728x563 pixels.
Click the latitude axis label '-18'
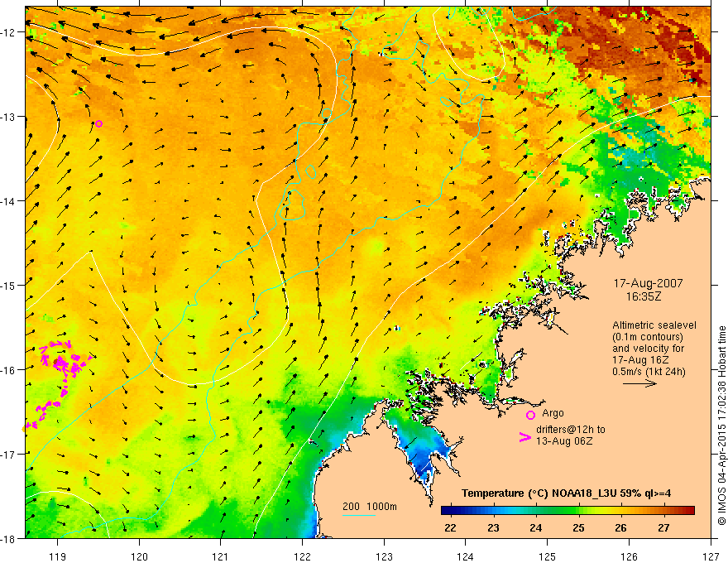click(8, 538)
